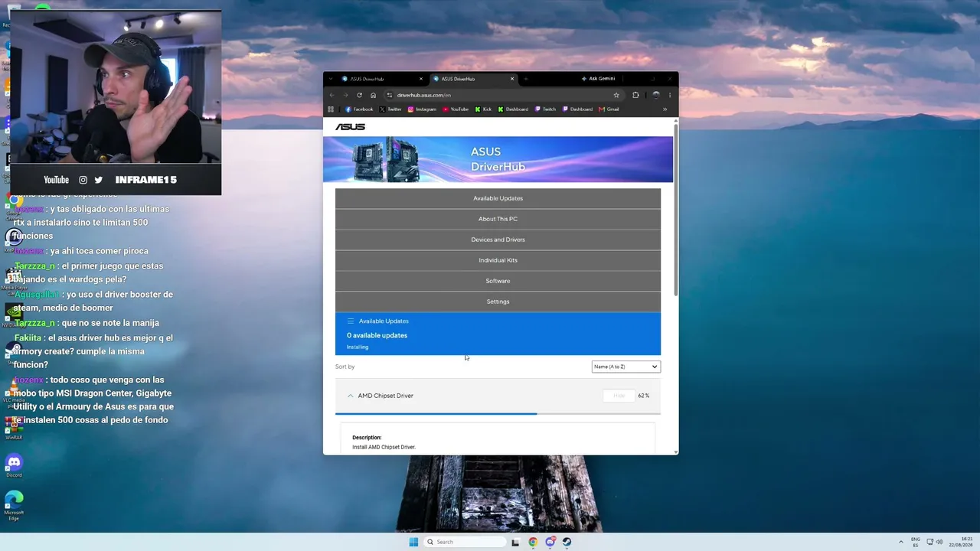This screenshot has width=980, height=551.
Task: Click the ASUS DriverHub banner image
Action: click(498, 159)
